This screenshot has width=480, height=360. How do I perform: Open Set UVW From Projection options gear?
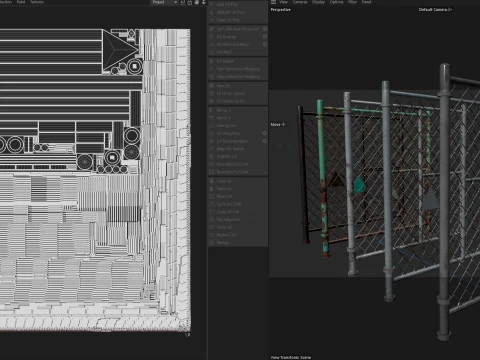(265, 29)
